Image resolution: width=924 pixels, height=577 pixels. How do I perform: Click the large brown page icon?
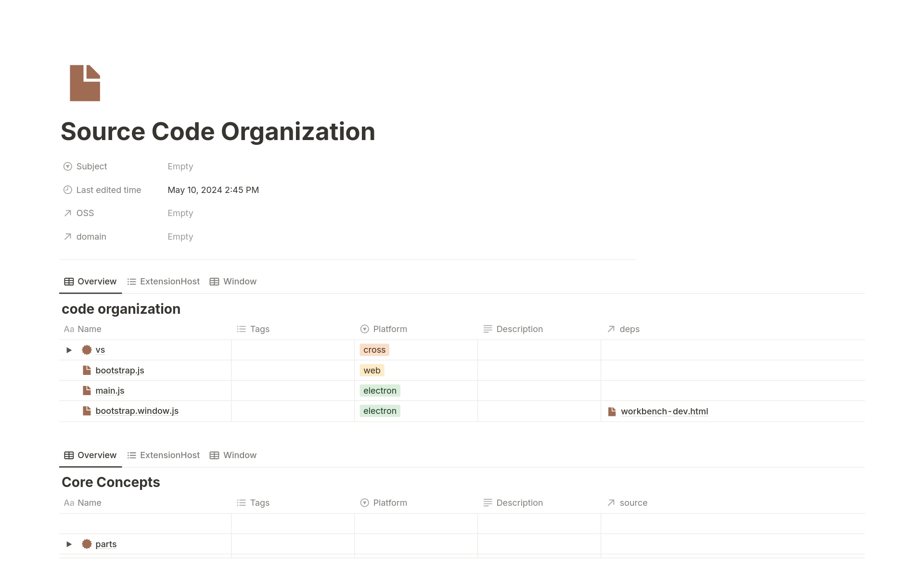click(85, 83)
